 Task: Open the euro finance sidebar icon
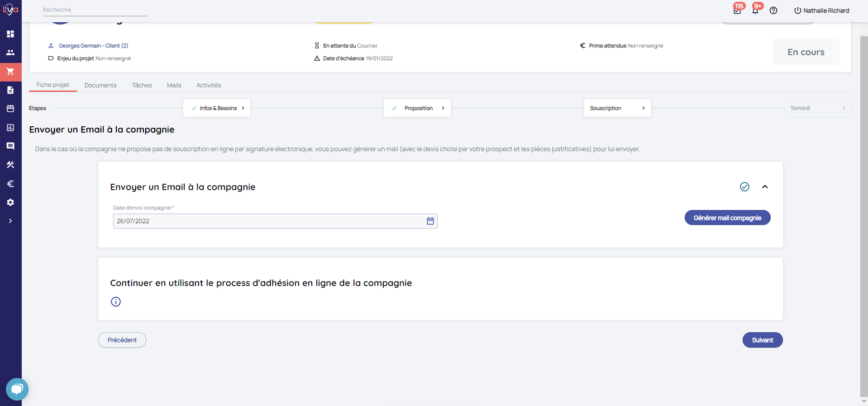(10, 184)
